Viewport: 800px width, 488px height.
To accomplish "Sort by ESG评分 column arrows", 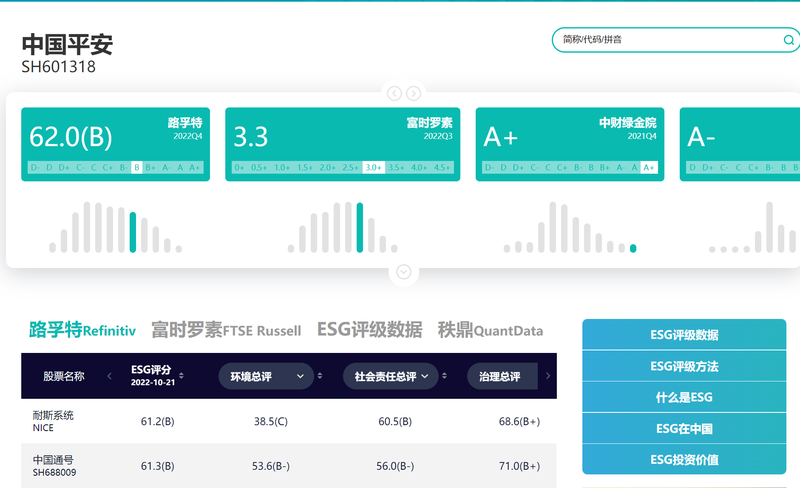I will 181,376.
